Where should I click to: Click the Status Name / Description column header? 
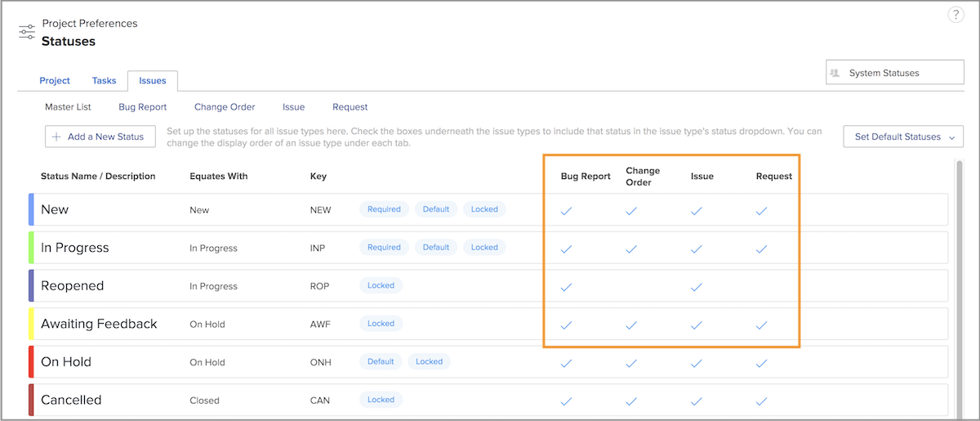click(x=98, y=177)
